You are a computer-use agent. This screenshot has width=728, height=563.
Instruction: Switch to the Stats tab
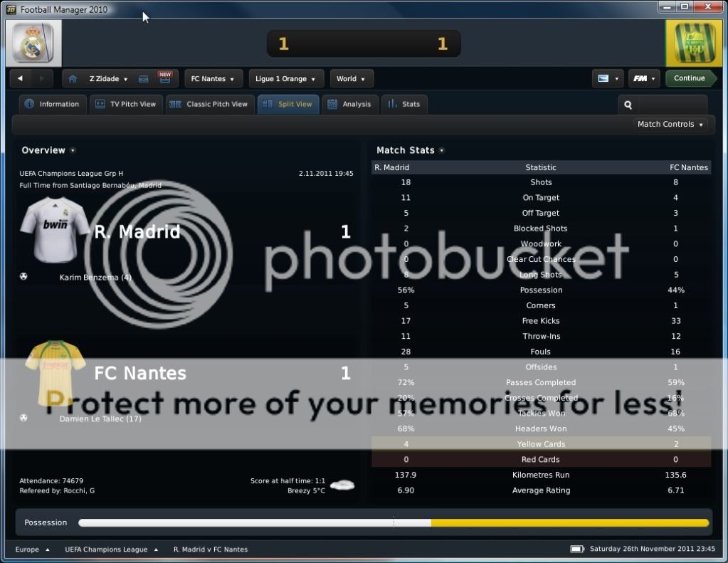pyautogui.click(x=404, y=104)
